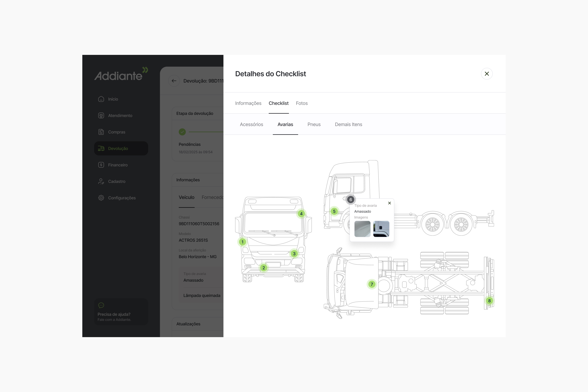
Task: Go back using the arrow button
Action: (x=174, y=81)
